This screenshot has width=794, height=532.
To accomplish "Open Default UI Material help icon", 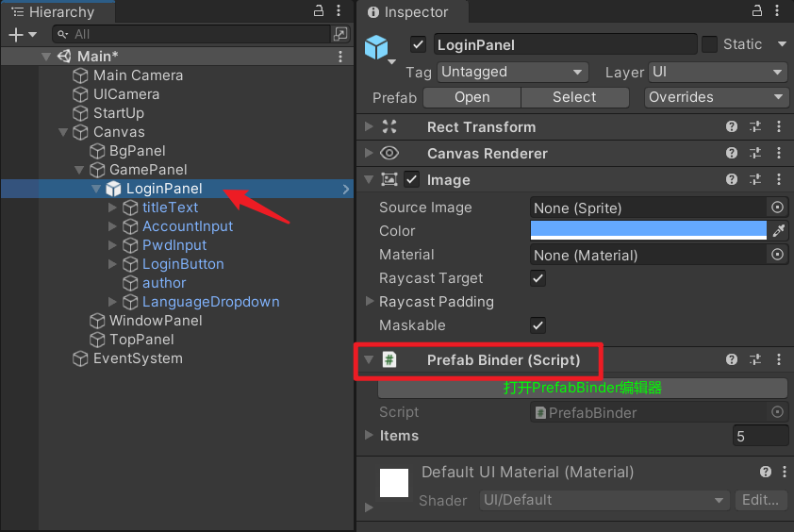I will coord(765,473).
